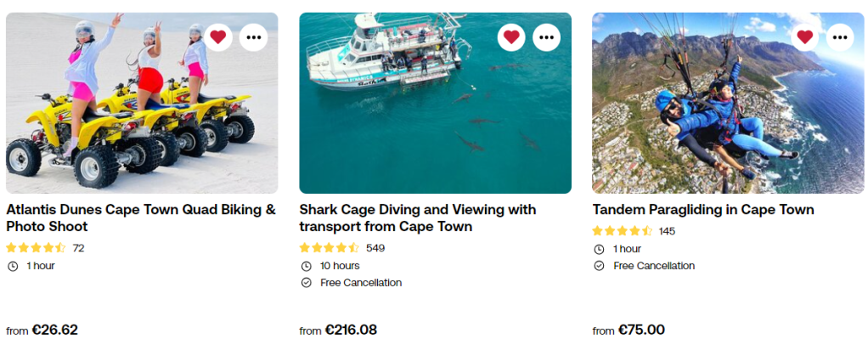Open the Atlantis Dunes Quad Biking title link
Image resolution: width=868 pixels, height=350 pixels.
pyautogui.click(x=141, y=218)
